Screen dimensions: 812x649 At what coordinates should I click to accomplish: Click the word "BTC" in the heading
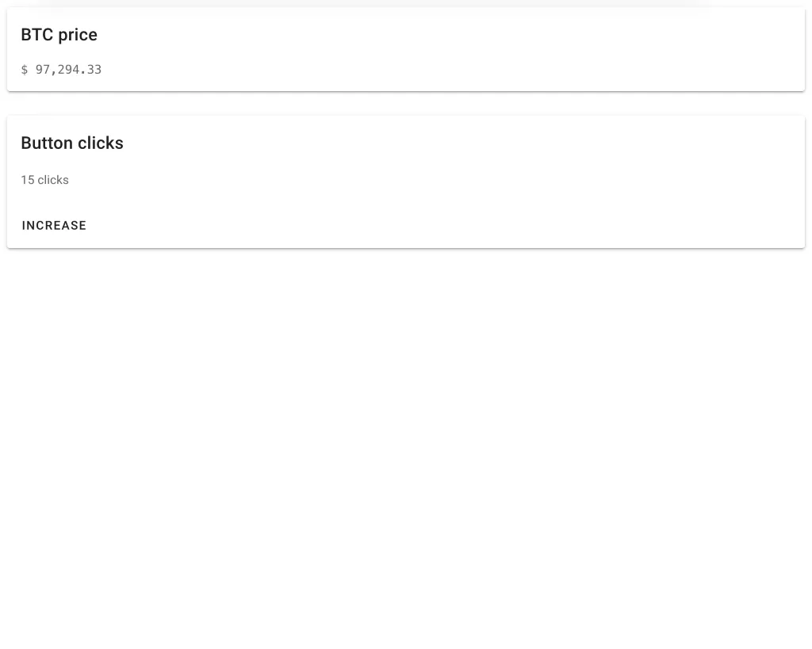36,35
